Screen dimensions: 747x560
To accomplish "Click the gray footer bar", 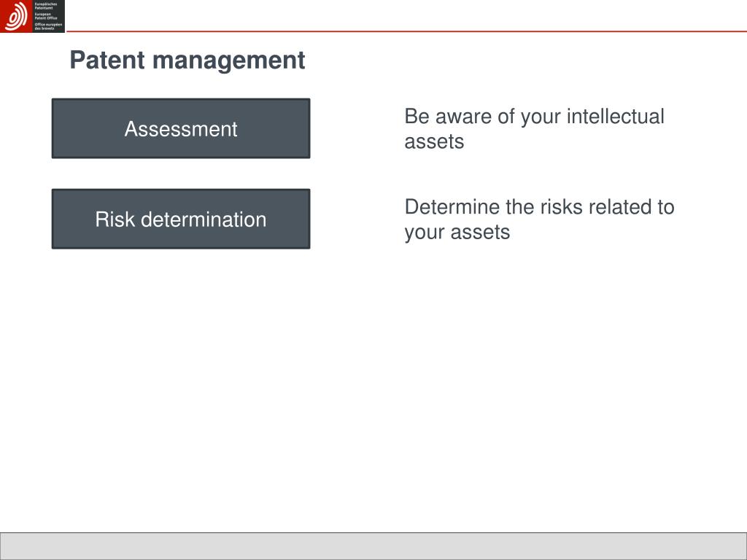I will click(373, 546).
